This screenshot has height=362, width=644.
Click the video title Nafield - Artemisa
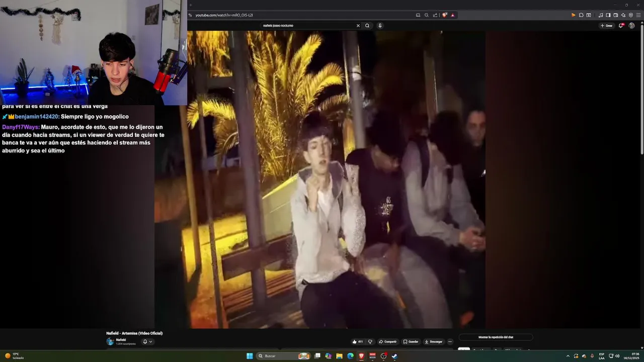(134, 333)
